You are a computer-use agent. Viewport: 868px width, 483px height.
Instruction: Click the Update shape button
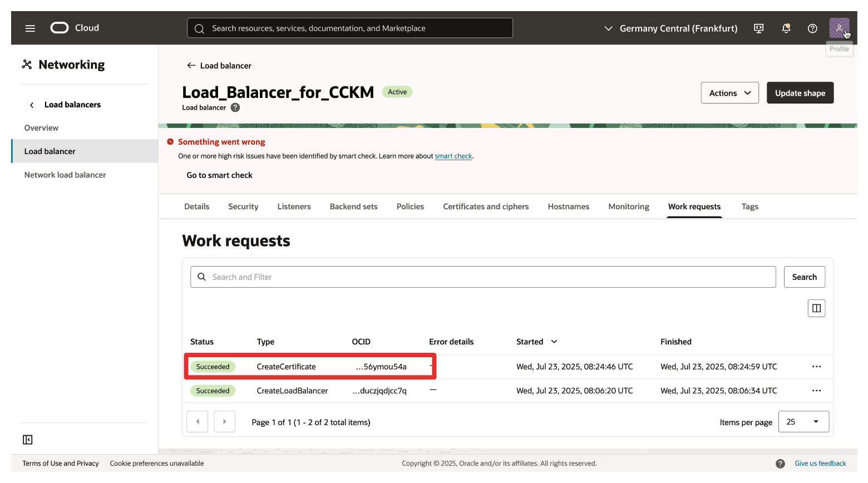[800, 93]
